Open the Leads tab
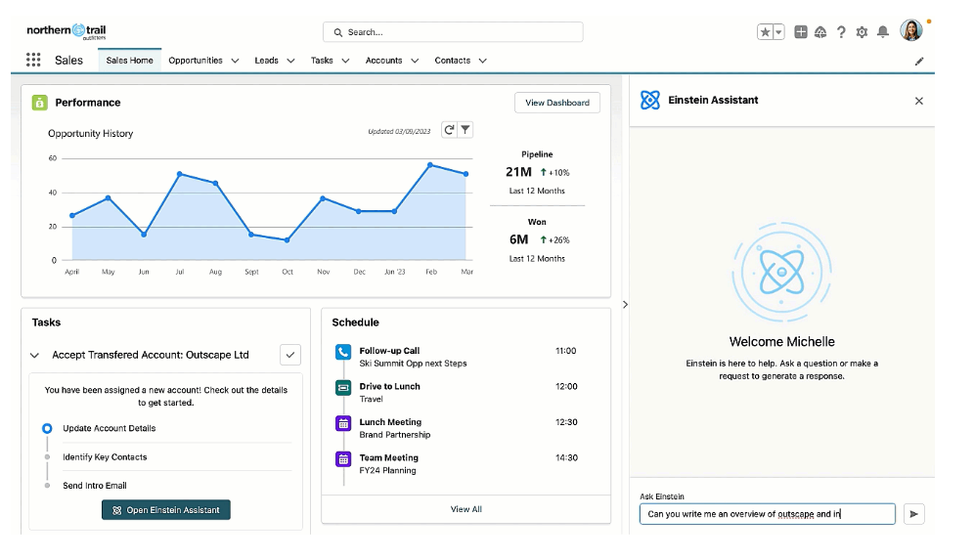The image size is (974, 560). (x=267, y=61)
